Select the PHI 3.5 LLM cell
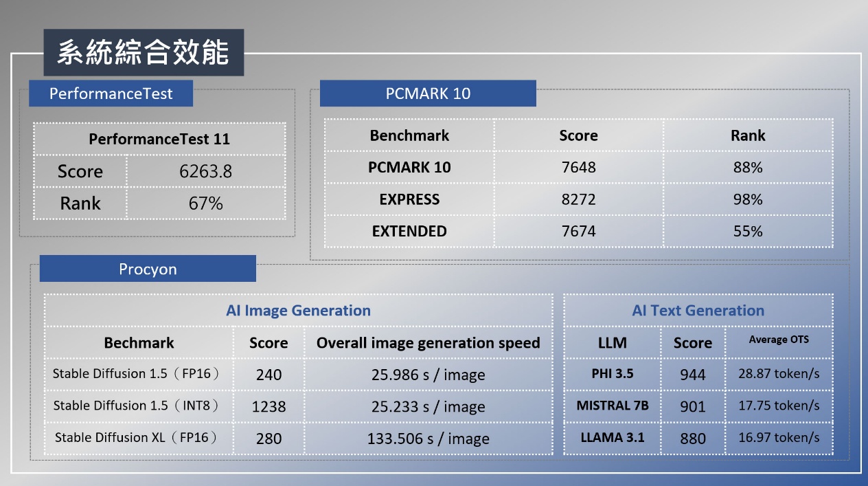 click(611, 374)
